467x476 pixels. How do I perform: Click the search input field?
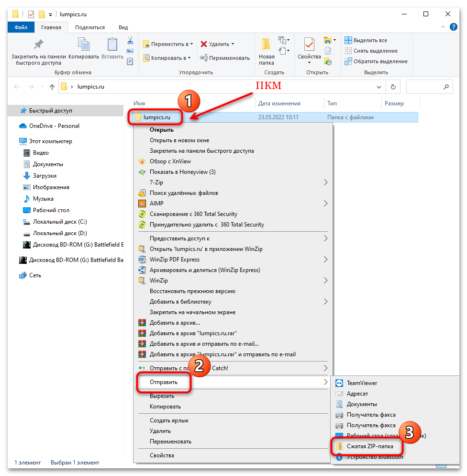(x=430, y=87)
